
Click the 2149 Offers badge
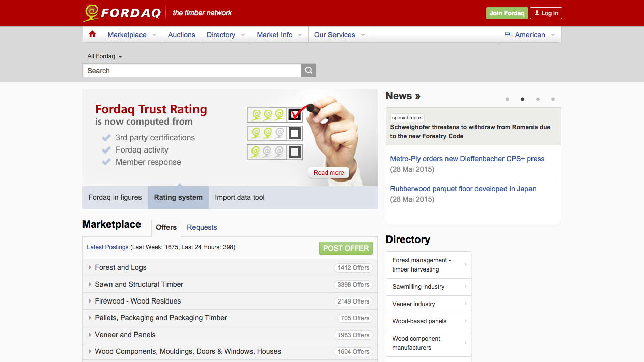(x=353, y=301)
